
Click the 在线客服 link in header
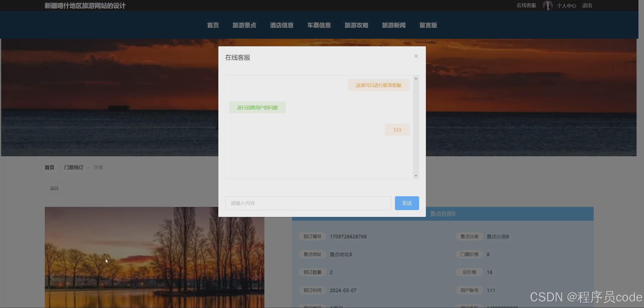526,6
